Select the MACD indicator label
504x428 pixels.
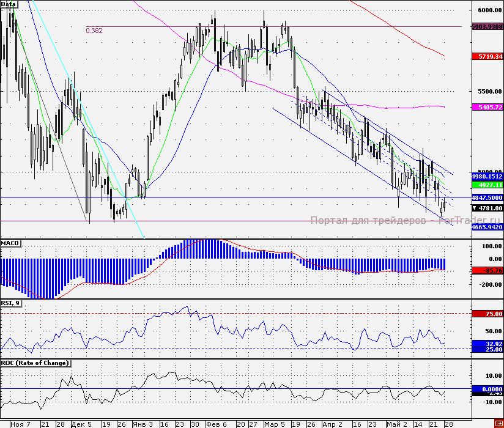pos(10,243)
